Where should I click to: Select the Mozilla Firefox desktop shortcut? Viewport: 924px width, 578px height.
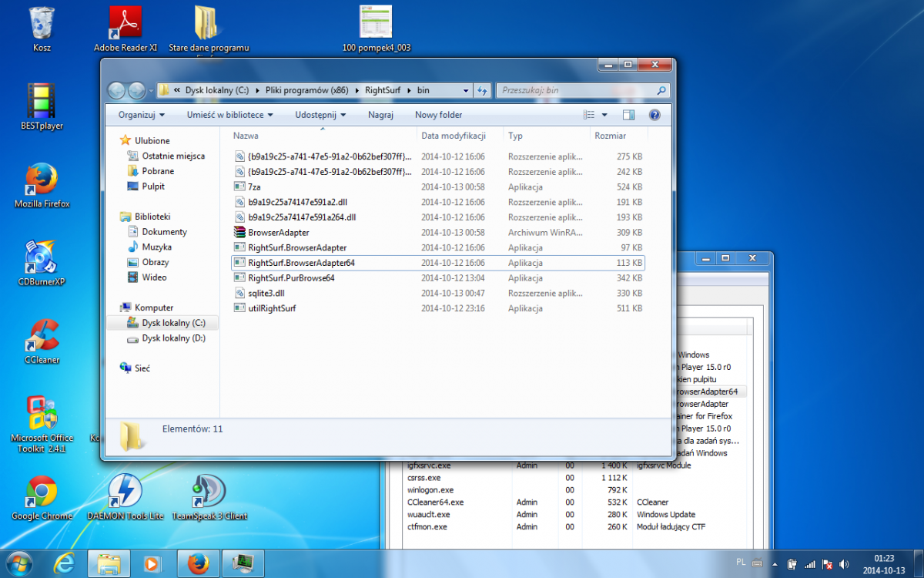[x=42, y=185]
